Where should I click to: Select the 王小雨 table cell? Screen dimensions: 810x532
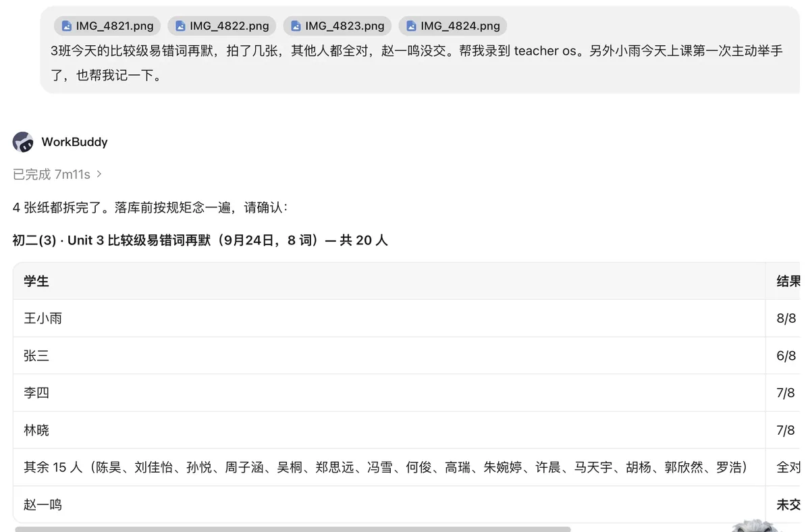[x=389, y=319]
